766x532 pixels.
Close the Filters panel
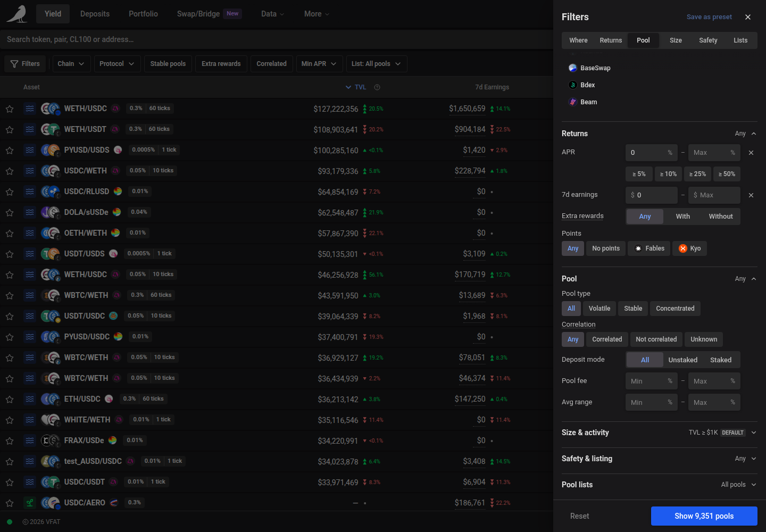(748, 17)
